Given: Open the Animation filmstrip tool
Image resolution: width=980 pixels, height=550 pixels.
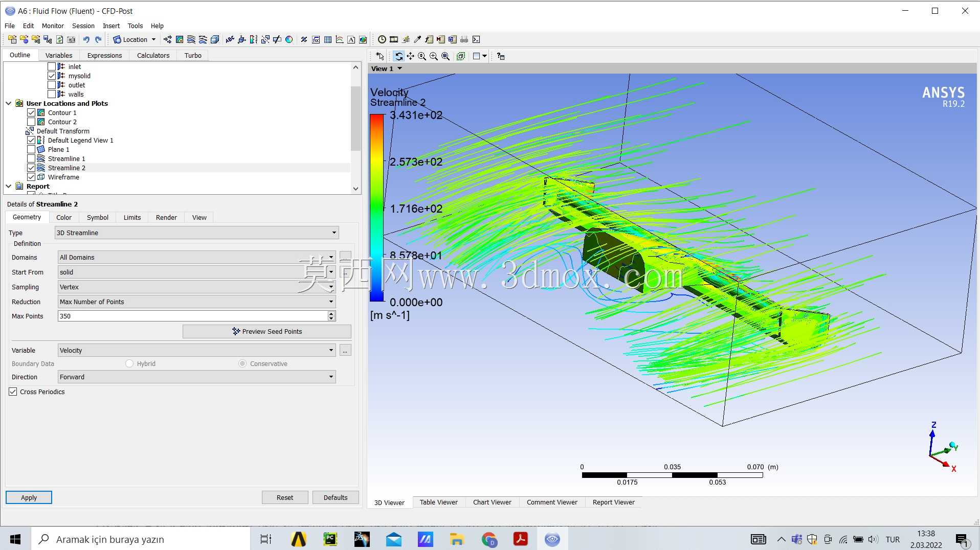Looking at the screenshot, I should (x=394, y=39).
